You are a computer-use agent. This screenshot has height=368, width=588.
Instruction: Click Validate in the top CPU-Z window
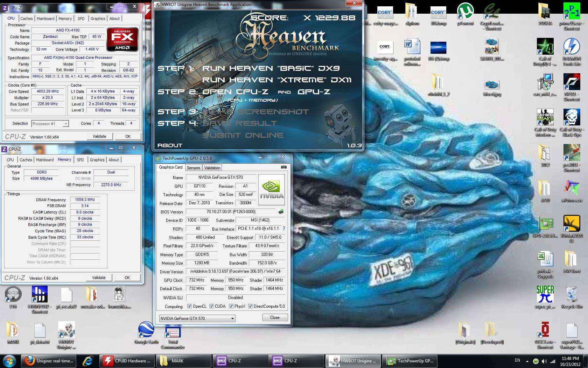(99, 136)
